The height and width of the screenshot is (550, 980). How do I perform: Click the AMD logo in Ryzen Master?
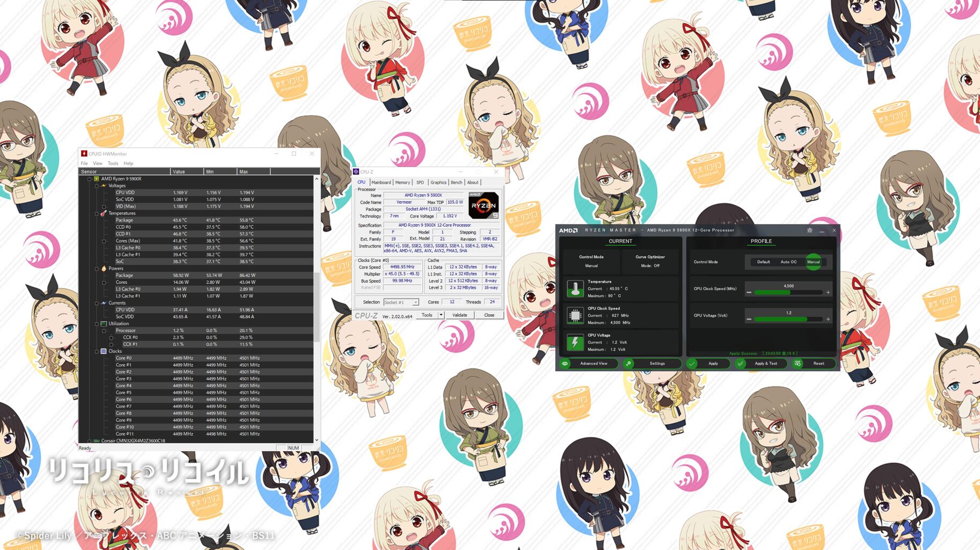coord(568,230)
